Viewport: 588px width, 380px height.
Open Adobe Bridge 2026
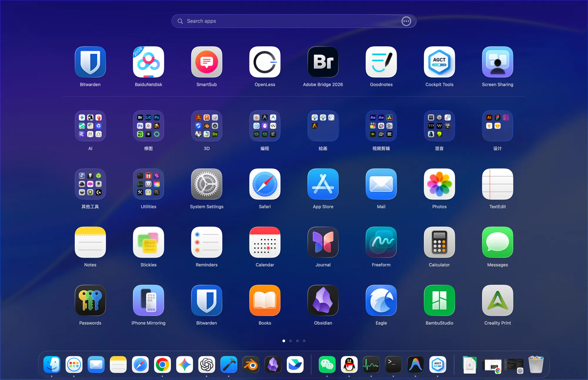(x=323, y=62)
